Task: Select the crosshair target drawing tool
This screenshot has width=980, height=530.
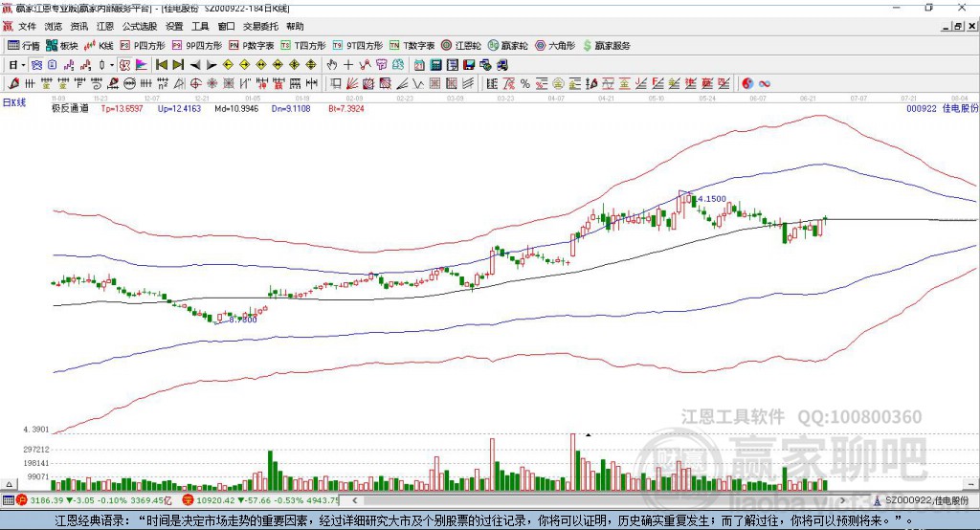Action: click(x=195, y=84)
